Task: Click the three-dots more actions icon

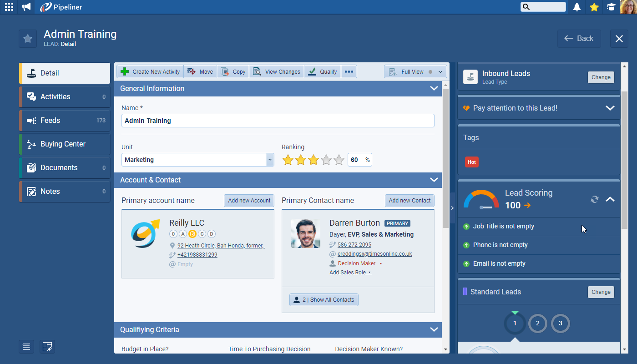Action: [349, 72]
